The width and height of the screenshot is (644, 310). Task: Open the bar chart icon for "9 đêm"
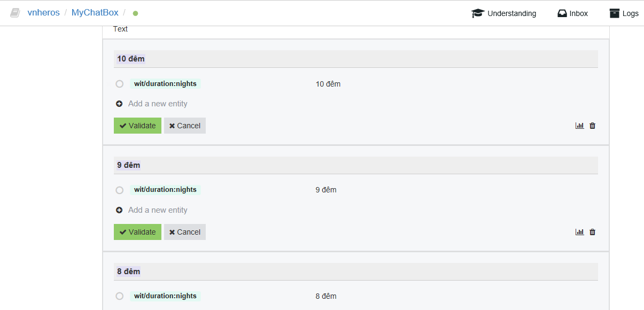[x=579, y=231]
